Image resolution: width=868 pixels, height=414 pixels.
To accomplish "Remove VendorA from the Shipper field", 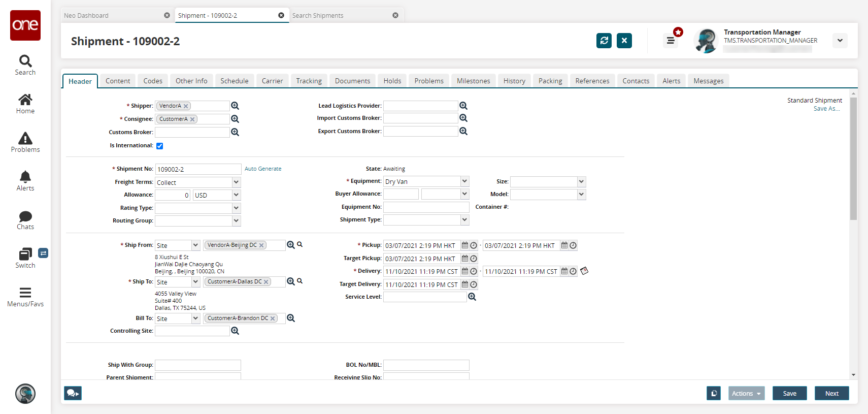I will [186, 106].
